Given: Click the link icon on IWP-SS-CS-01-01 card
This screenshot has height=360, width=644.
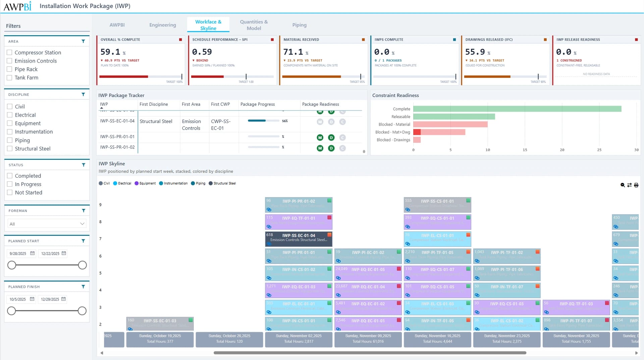Looking at the screenshot, I should [408, 210].
